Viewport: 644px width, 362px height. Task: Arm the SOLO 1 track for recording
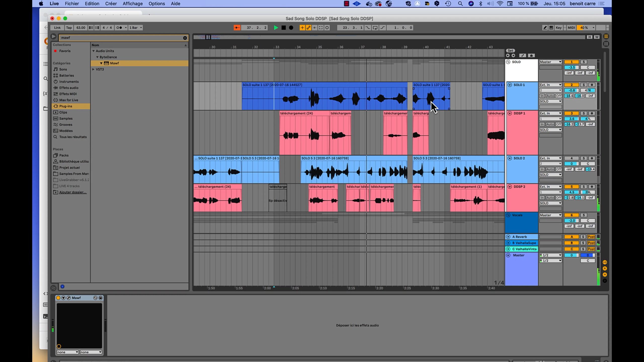(x=592, y=85)
